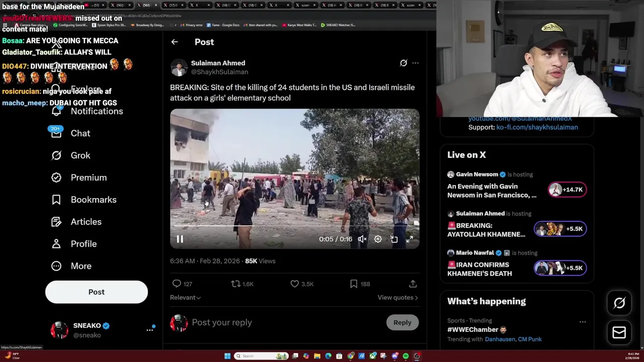The height and width of the screenshot is (362, 644).
Task: Click the @ShaykhSulaiman handle
Action: point(219,72)
